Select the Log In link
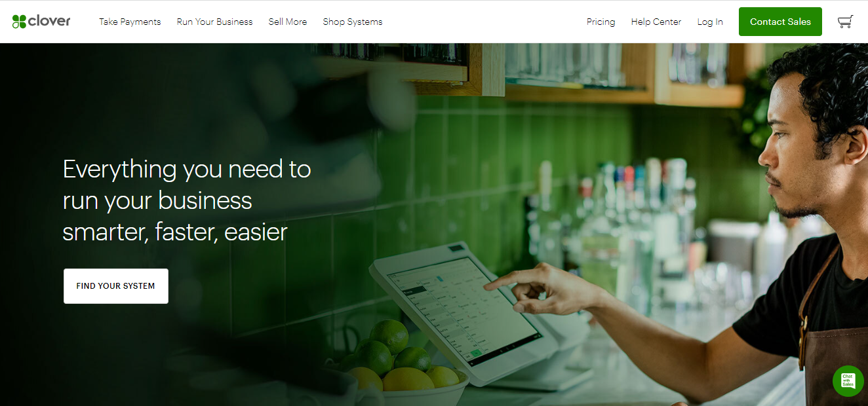Image resolution: width=868 pixels, height=406 pixels. (x=710, y=22)
